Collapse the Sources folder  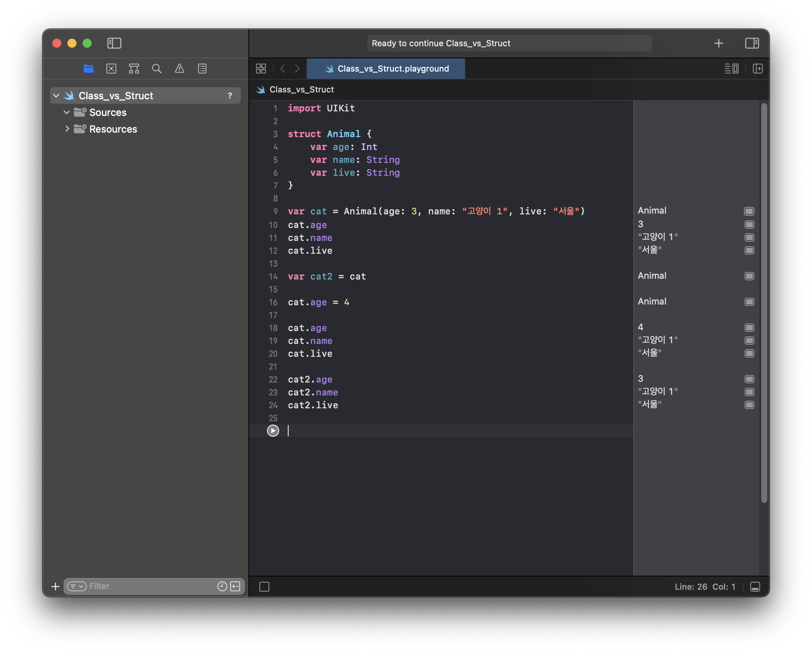pyautogui.click(x=67, y=112)
